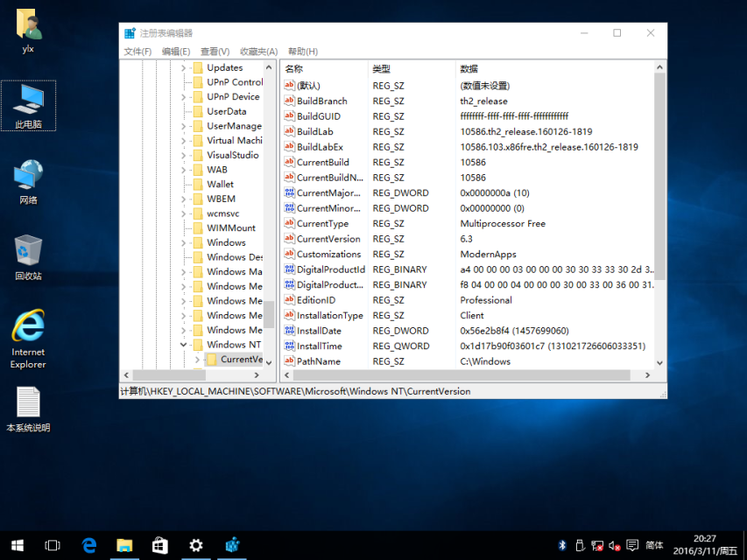Open the 收藏夹(A) menu
The width and height of the screenshot is (747, 560).
258,52
